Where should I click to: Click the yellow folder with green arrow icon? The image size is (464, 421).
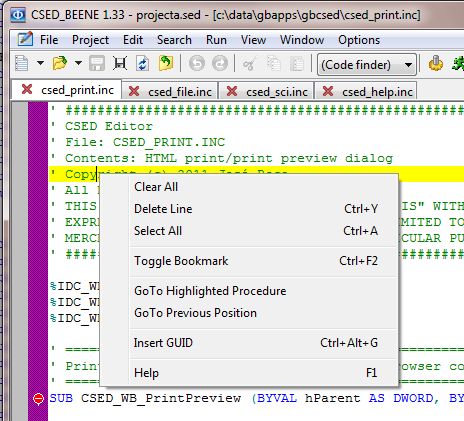[166, 63]
